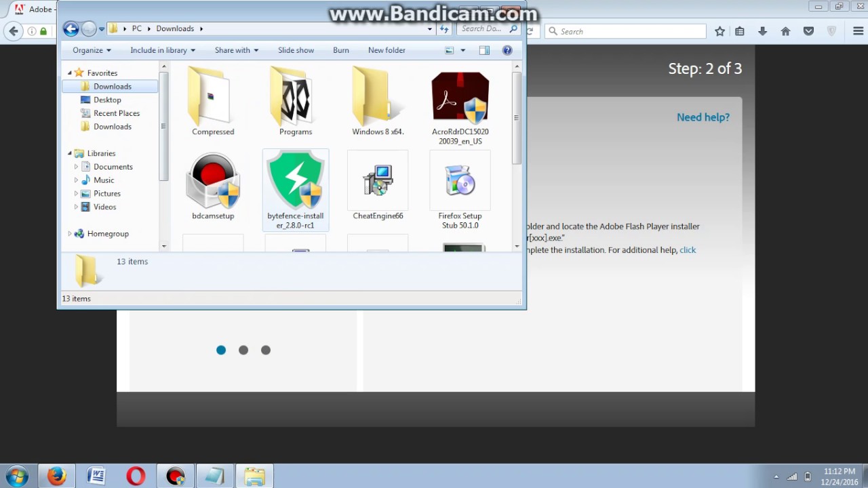The image size is (868, 488).
Task: Click the Firefox back button
Action: click(14, 31)
